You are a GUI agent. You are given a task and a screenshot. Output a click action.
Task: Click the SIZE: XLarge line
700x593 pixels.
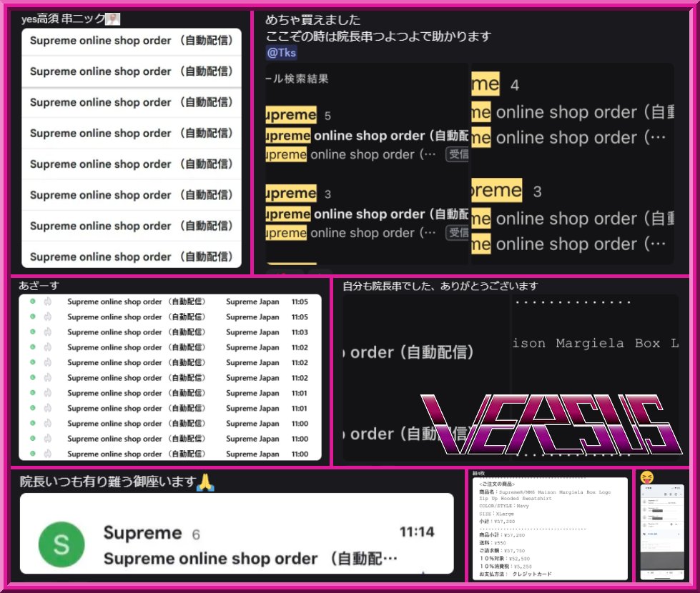496,514
